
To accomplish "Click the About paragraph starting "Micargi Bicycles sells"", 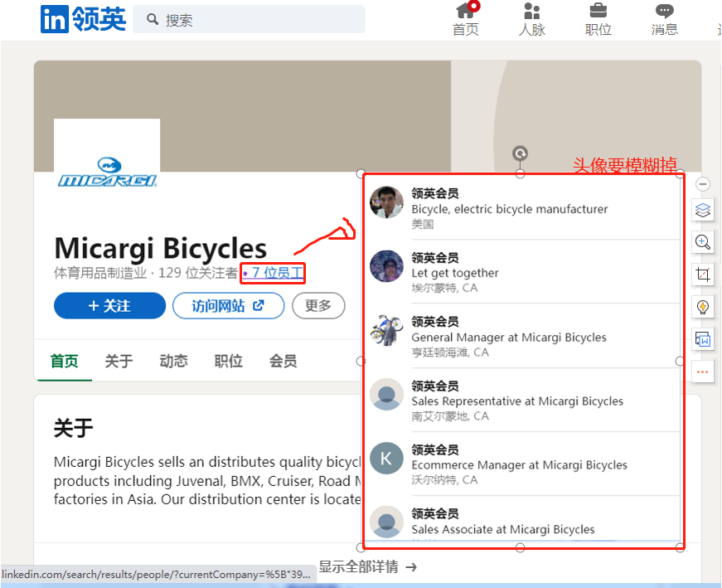I will 208,481.
